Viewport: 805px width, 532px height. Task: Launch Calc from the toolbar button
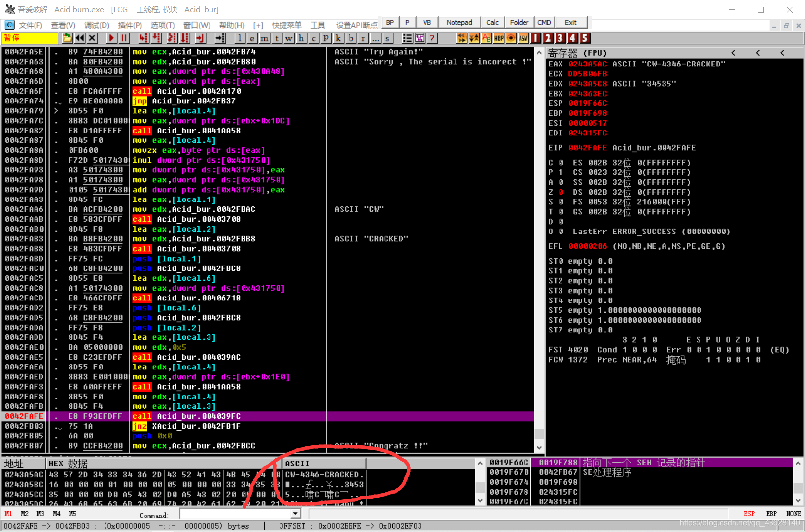click(492, 23)
